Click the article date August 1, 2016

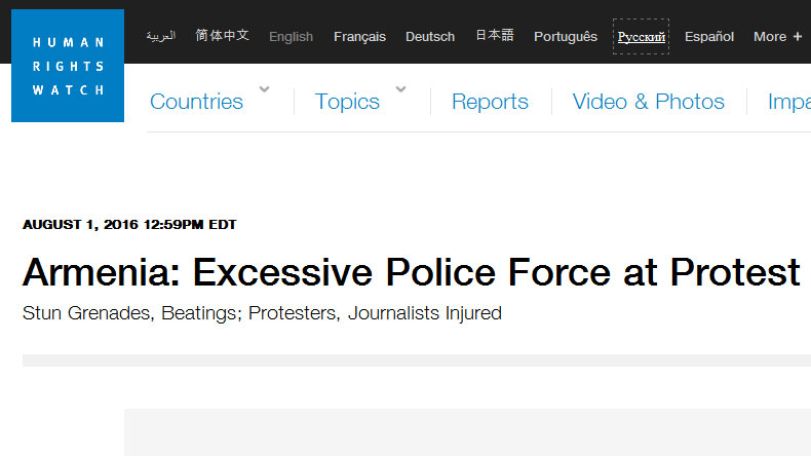(129, 224)
